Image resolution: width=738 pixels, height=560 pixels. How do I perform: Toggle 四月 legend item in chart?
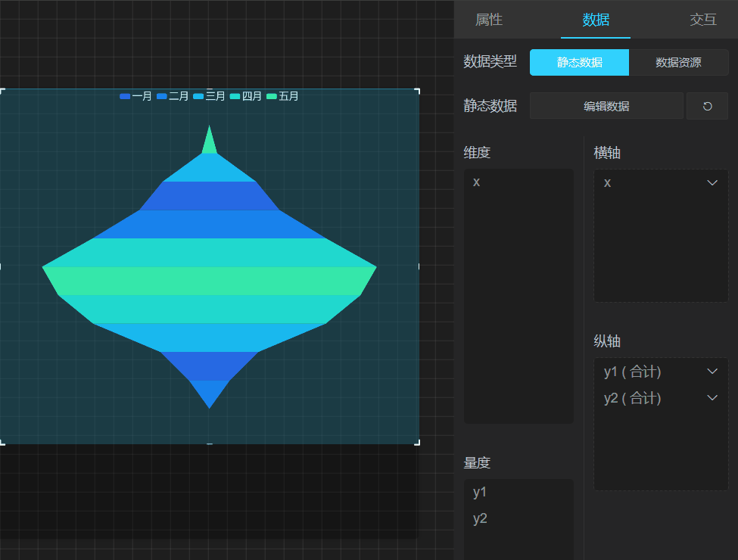coord(246,96)
